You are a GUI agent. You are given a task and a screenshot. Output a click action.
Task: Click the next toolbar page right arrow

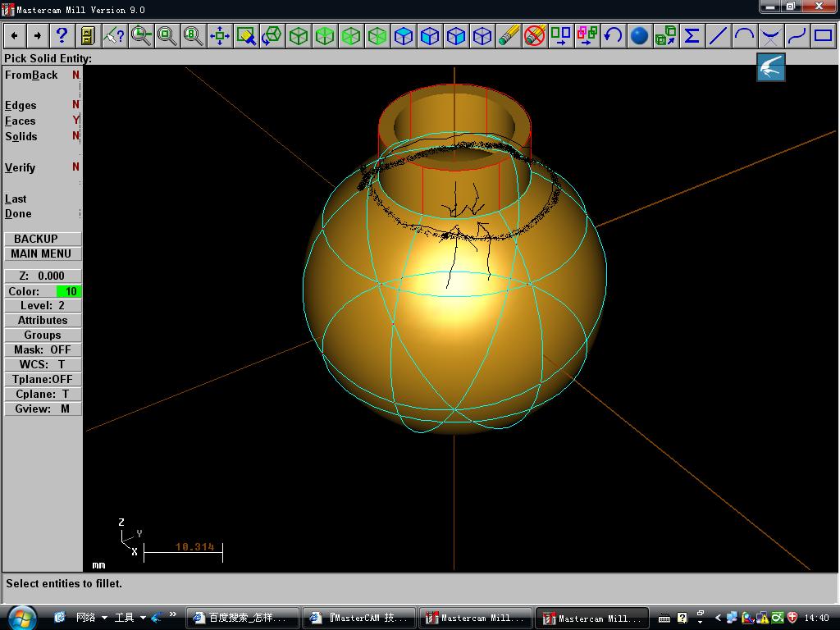pos(38,36)
